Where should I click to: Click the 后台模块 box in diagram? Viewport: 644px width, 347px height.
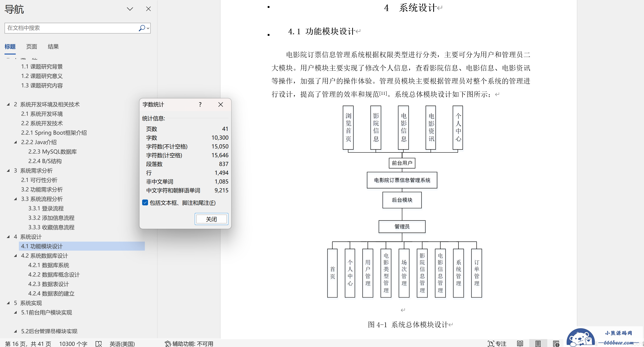click(402, 200)
